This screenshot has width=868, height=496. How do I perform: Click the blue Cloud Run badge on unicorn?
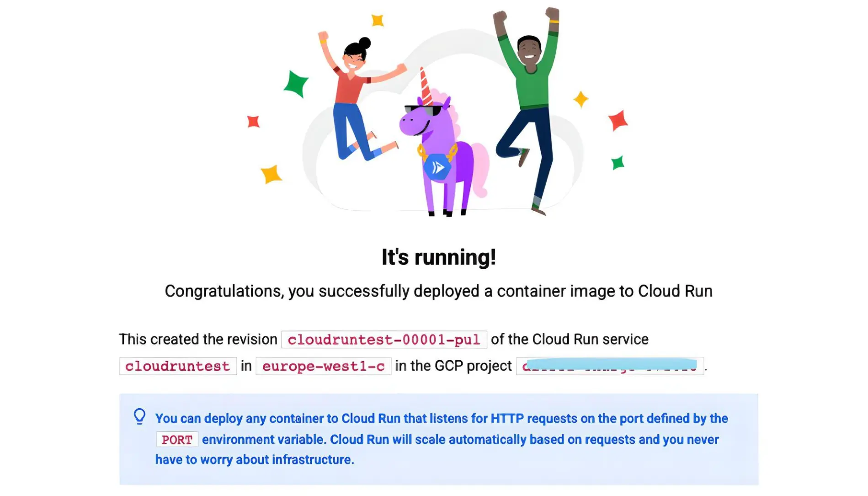[x=437, y=167]
